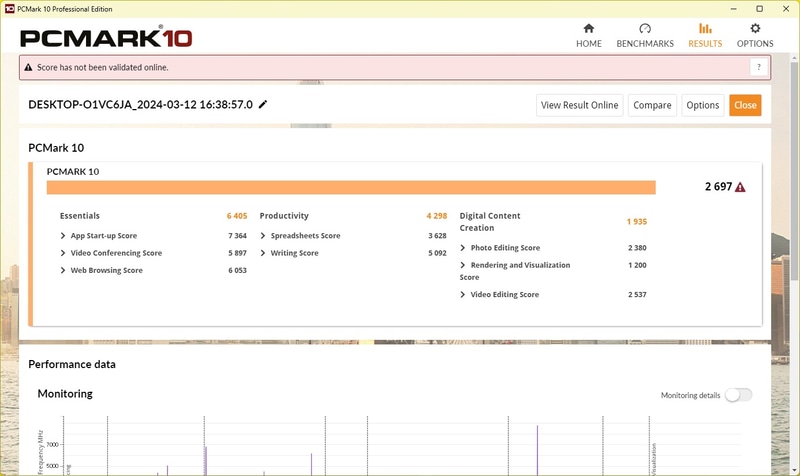This screenshot has width=800, height=476.
Task: Click the Monitoring heading
Action: [65, 394]
